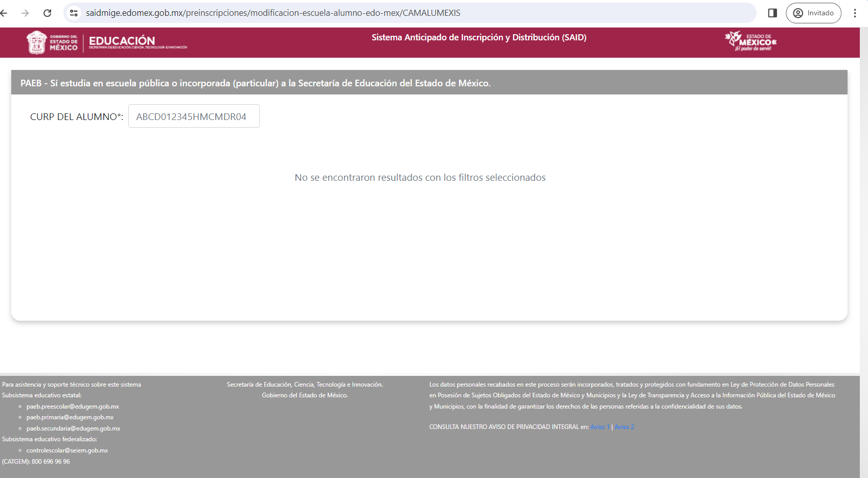
Task: Click the Estado de México logo at right
Action: [x=750, y=41]
